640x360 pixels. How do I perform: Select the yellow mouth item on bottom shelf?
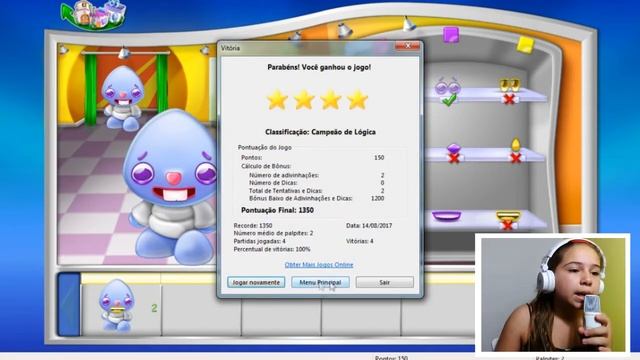click(508, 216)
